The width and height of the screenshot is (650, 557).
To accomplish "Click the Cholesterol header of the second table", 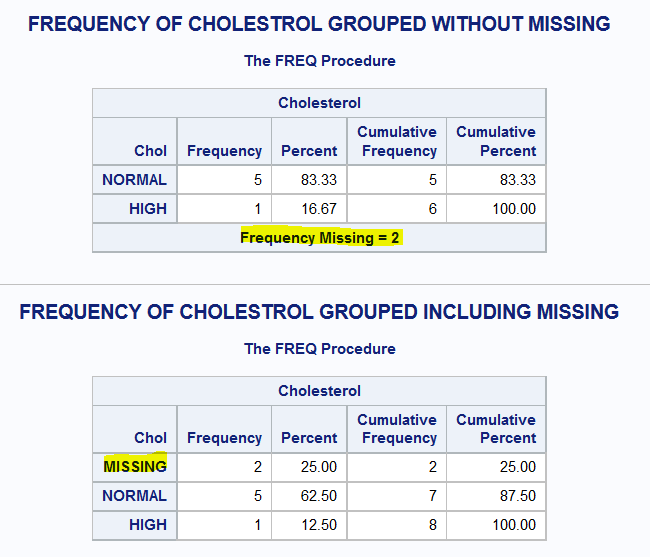I will coord(319,391).
